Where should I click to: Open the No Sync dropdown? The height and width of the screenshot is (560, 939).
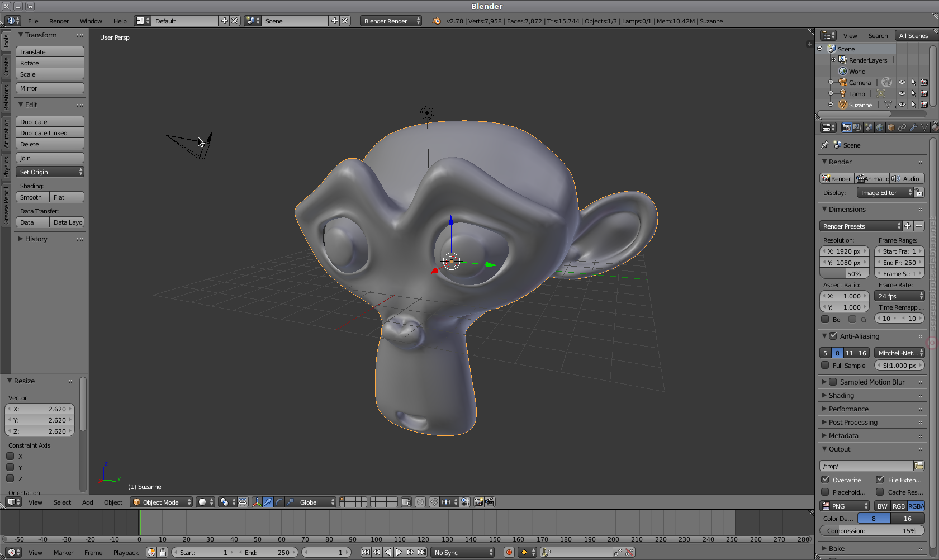click(x=463, y=552)
